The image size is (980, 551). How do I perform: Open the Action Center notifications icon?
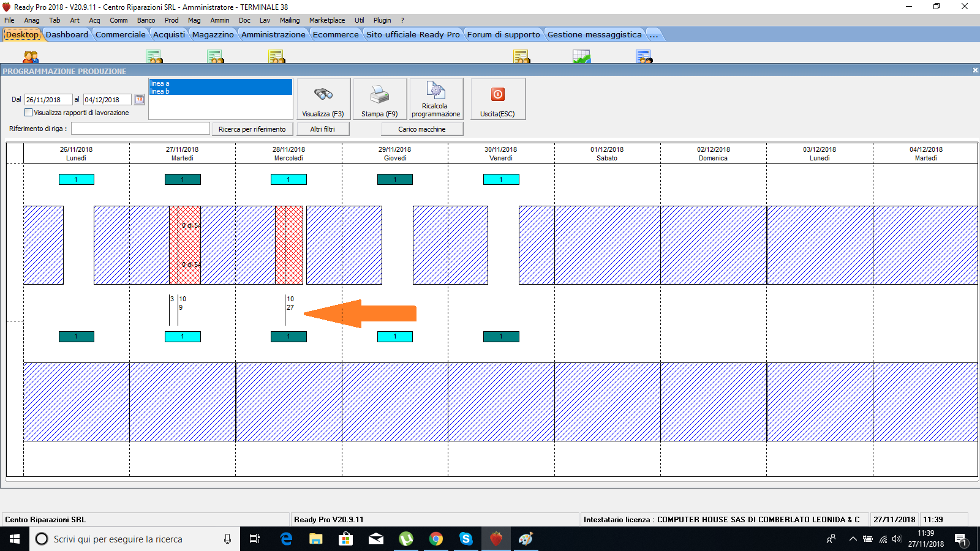(x=960, y=539)
